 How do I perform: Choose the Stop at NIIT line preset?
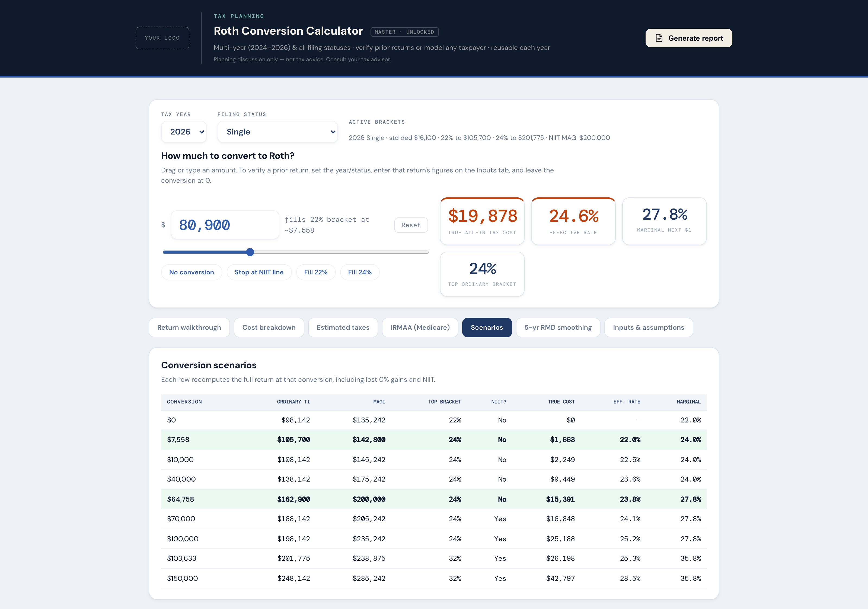259,272
